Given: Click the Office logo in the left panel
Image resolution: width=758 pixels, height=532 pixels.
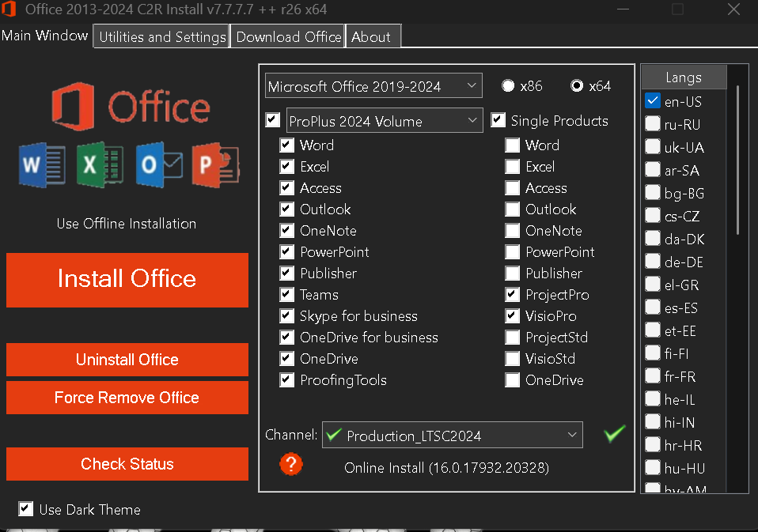Looking at the screenshot, I should click(131, 107).
